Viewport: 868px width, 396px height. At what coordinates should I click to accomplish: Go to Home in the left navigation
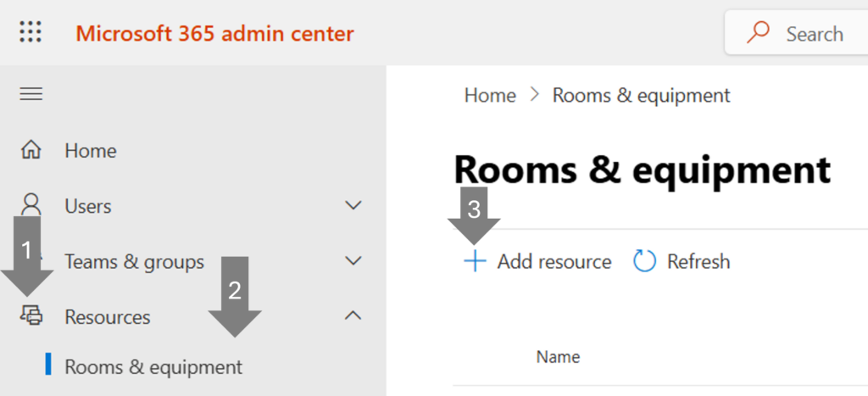point(91,151)
